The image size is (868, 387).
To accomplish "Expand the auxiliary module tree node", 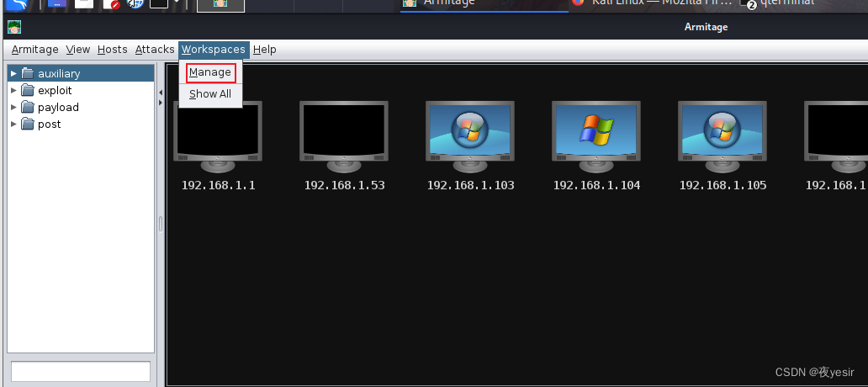I will [13, 73].
